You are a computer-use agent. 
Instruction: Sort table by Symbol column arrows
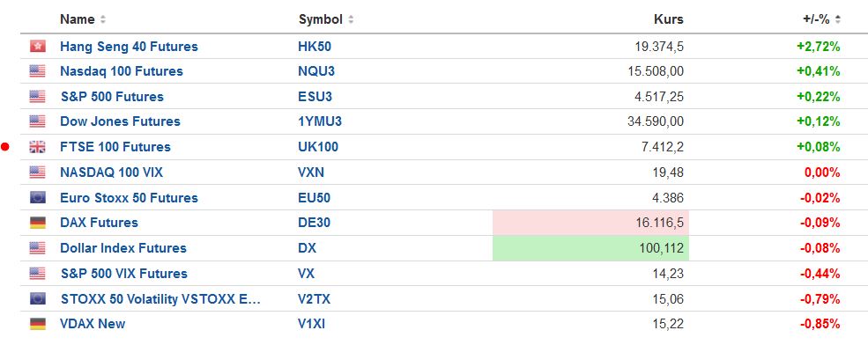point(351,19)
